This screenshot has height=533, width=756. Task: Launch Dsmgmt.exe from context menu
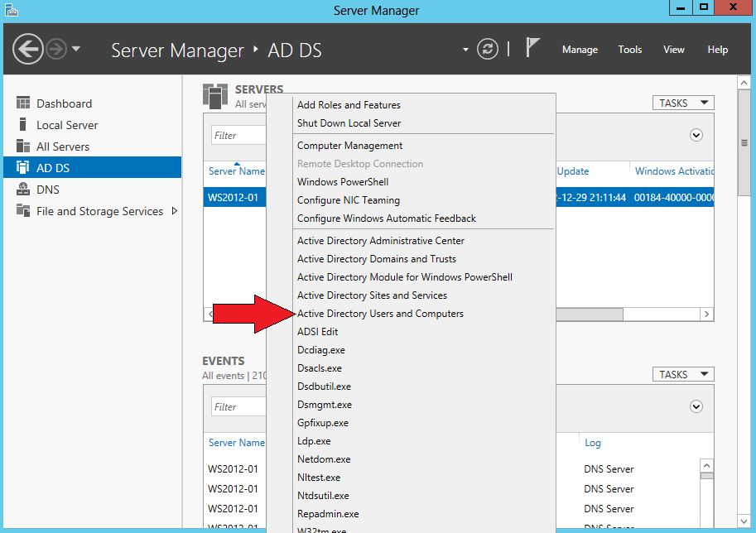(x=324, y=405)
